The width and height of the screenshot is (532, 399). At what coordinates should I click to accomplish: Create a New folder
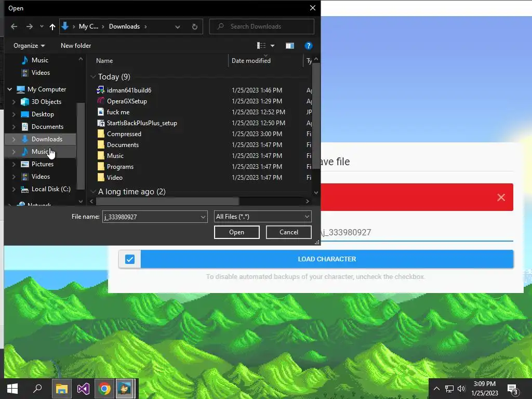[x=76, y=46]
